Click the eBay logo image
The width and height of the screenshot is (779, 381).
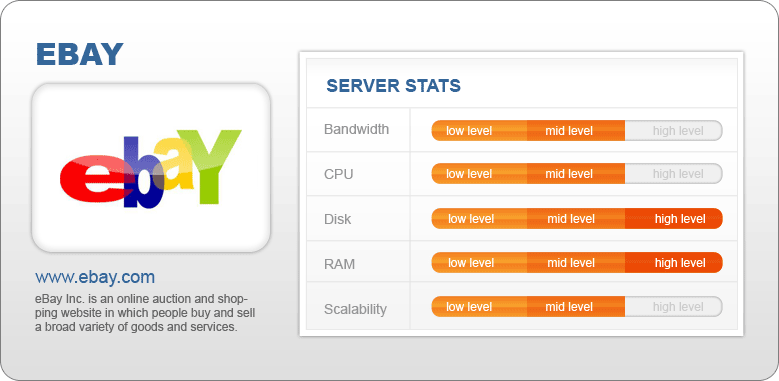(151, 168)
